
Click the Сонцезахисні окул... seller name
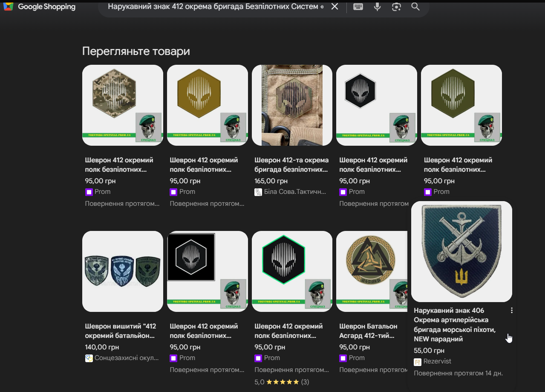(x=127, y=358)
